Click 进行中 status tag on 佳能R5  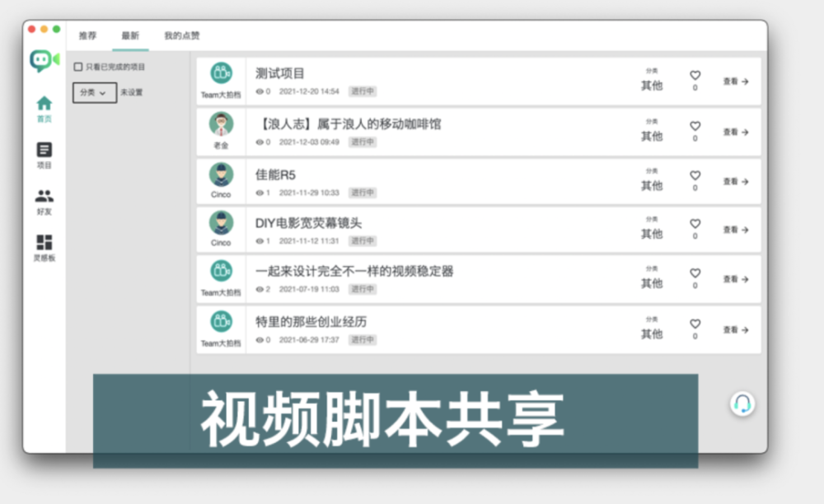click(x=363, y=193)
